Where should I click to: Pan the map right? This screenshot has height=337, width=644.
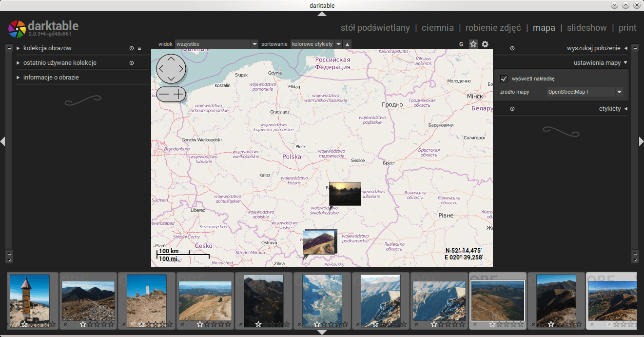[x=181, y=69]
